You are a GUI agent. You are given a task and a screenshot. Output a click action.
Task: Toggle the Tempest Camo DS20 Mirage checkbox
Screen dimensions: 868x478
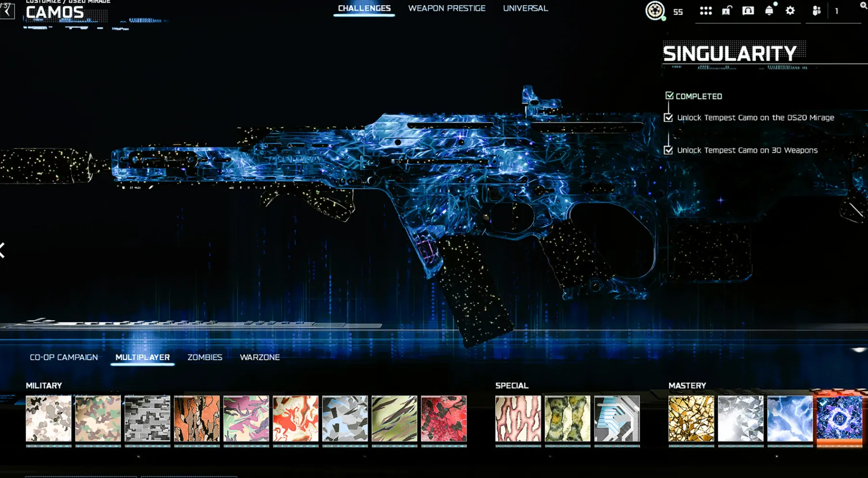(668, 117)
